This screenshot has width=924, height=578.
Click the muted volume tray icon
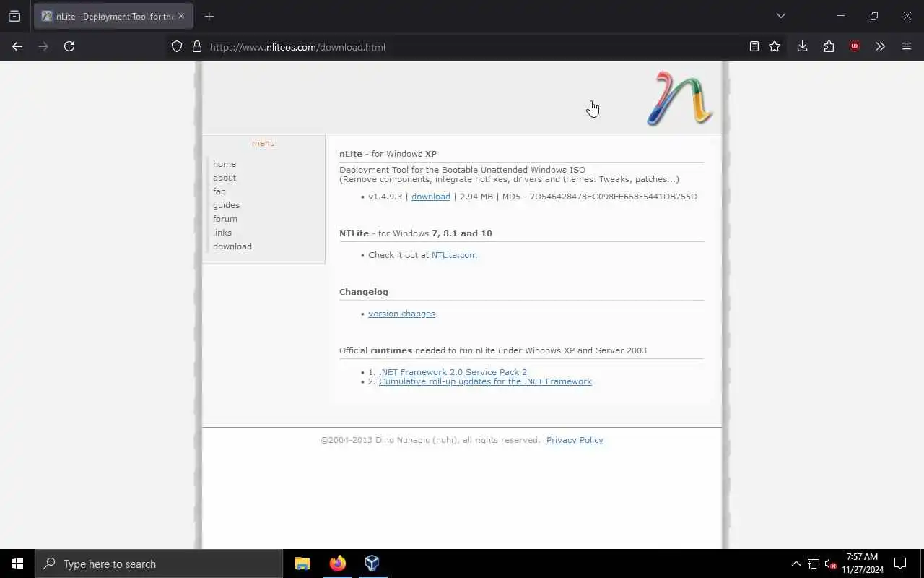click(x=830, y=564)
